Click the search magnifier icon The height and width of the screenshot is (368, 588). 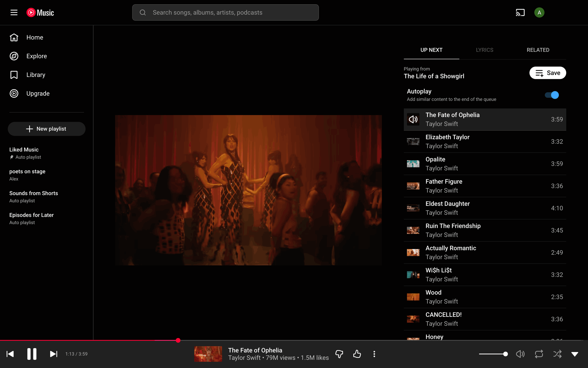pyautogui.click(x=143, y=13)
